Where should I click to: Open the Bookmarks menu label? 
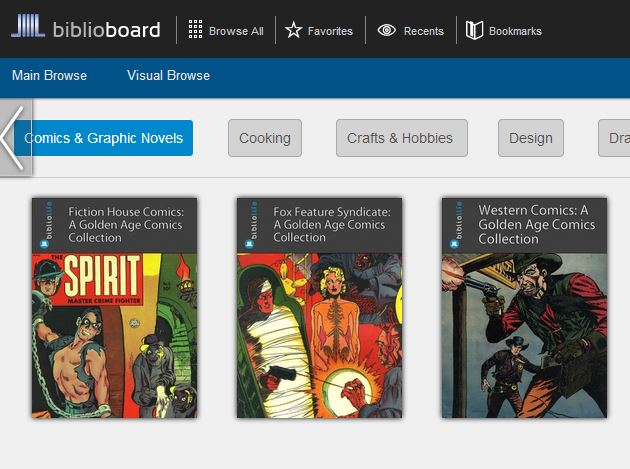pos(515,31)
